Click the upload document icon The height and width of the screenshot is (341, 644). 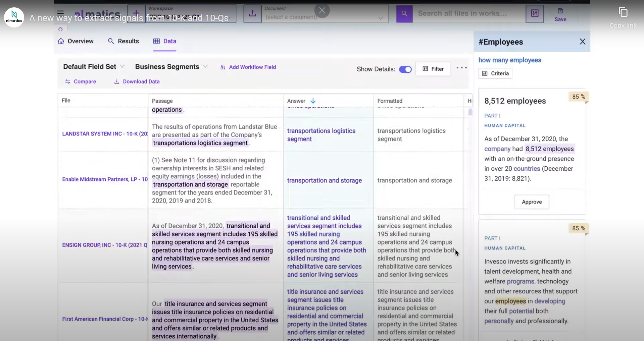[252, 13]
